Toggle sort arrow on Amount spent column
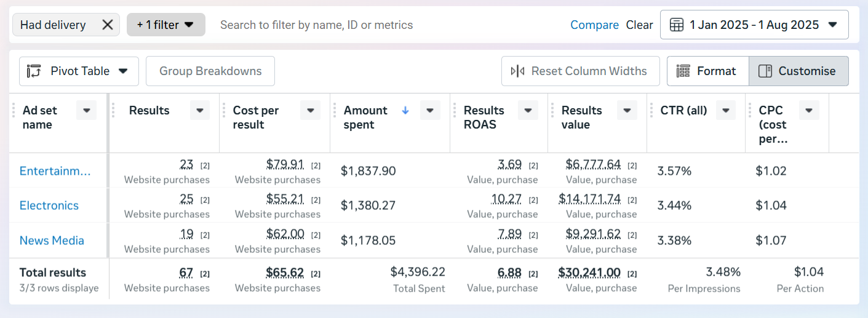The width and height of the screenshot is (868, 318). [x=405, y=111]
